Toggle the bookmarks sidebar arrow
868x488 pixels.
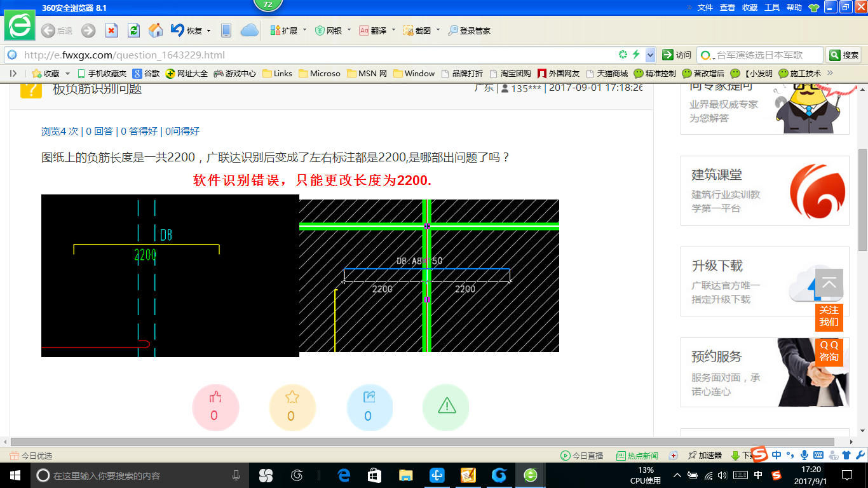pyautogui.click(x=13, y=74)
